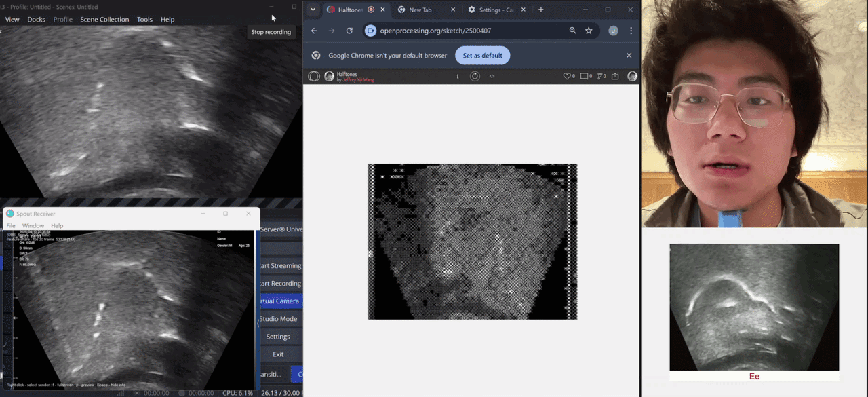Open Spout Receiver Window menu
The image size is (868, 397).
(33, 225)
